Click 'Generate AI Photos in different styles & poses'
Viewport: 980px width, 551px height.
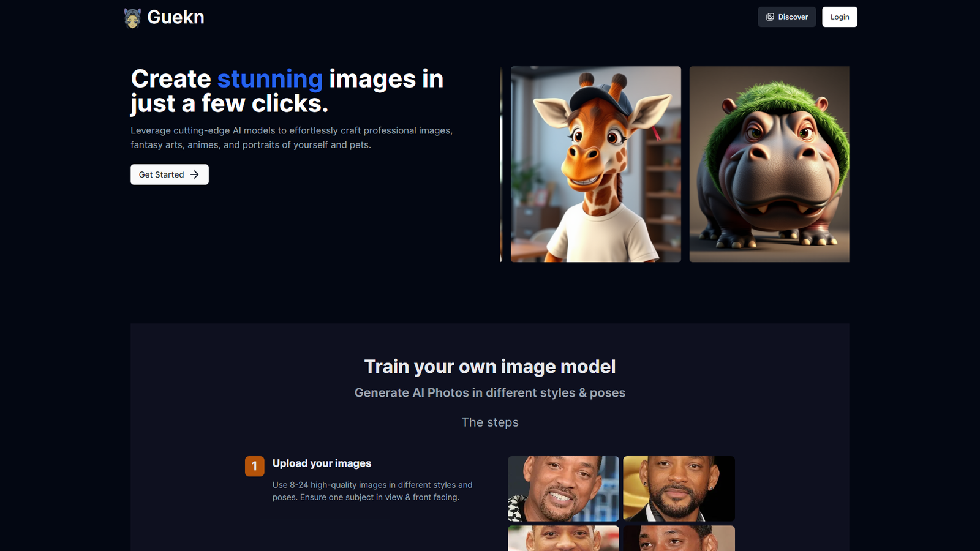tap(490, 392)
